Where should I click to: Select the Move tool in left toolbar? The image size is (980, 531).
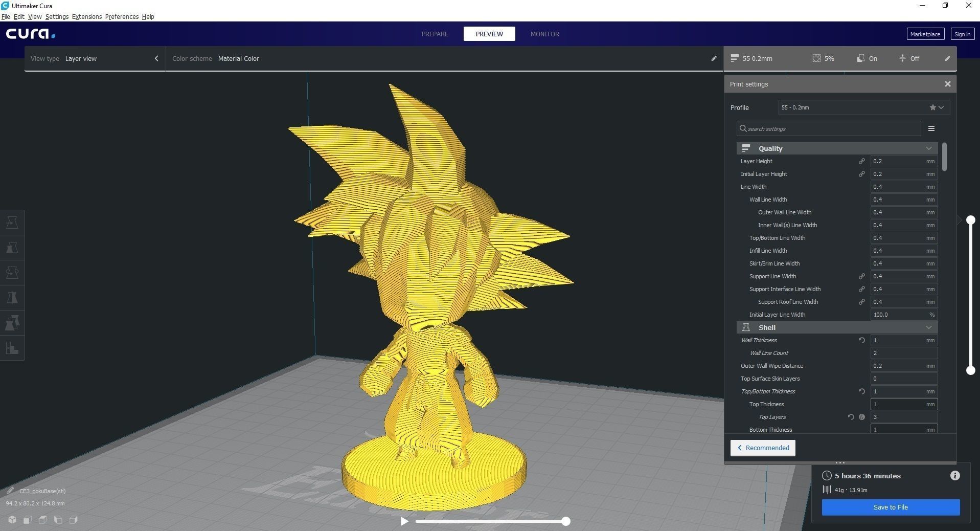tap(12, 223)
